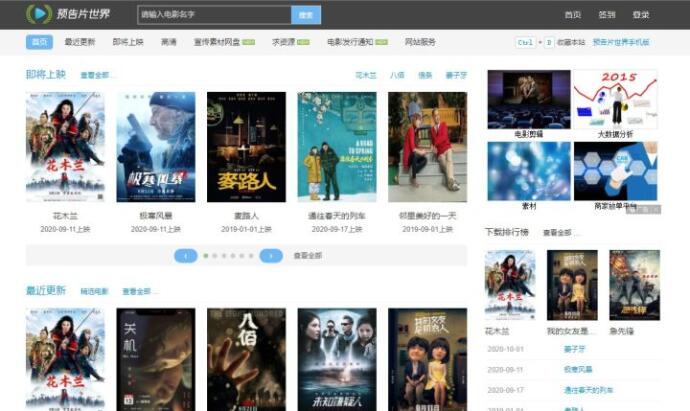Open the cartoon couple poster in 最近更新 row
This screenshot has height=411, width=690.
pos(428,360)
